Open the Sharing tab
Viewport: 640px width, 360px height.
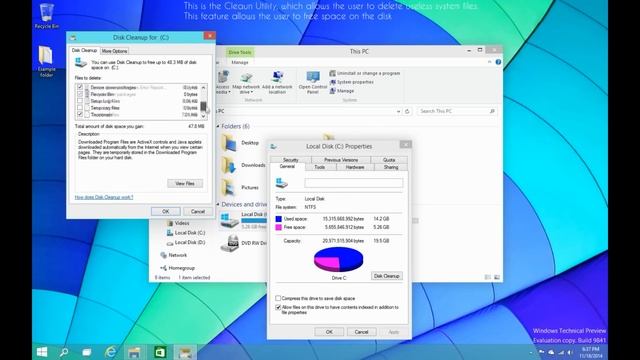click(391, 167)
